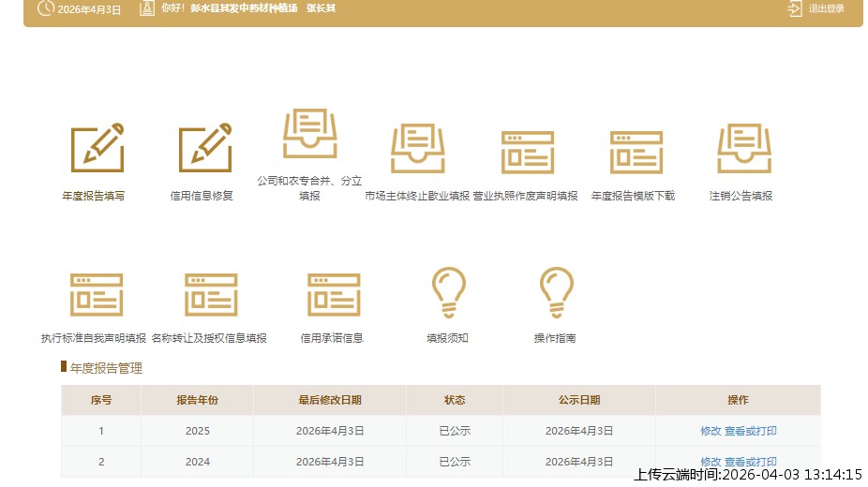868x487 pixels.
Task: Click 注销公告填报 icon
Action: (x=743, y=148)
